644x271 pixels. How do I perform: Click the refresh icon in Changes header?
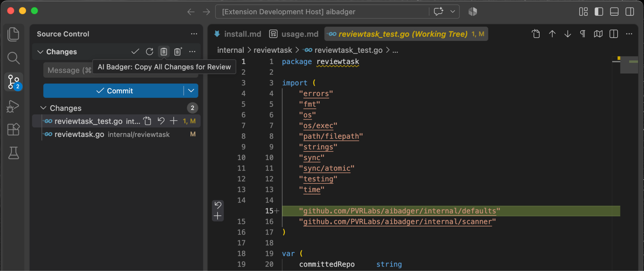point(149,51)
